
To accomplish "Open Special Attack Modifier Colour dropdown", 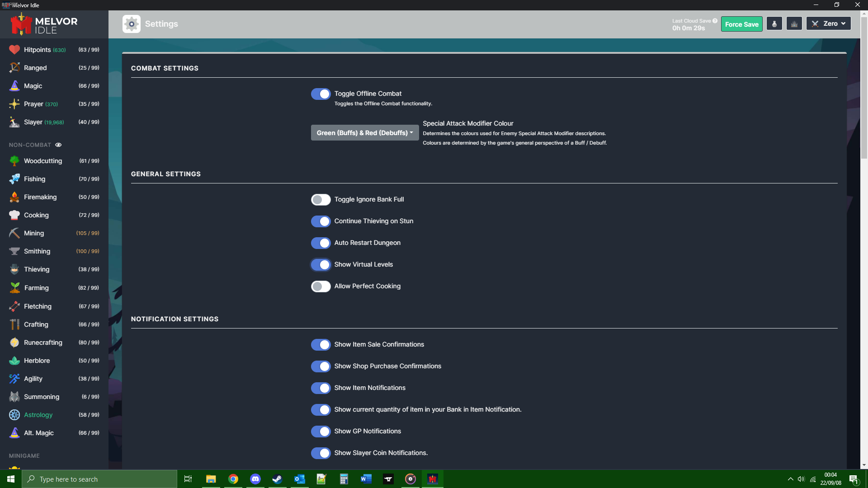I will 364,133.
